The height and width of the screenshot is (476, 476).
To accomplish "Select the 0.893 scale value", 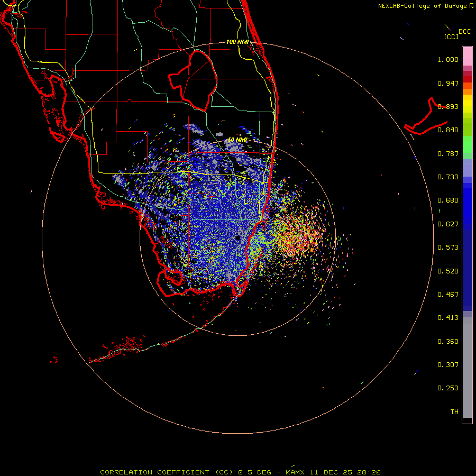I will (x=448, y=106).
